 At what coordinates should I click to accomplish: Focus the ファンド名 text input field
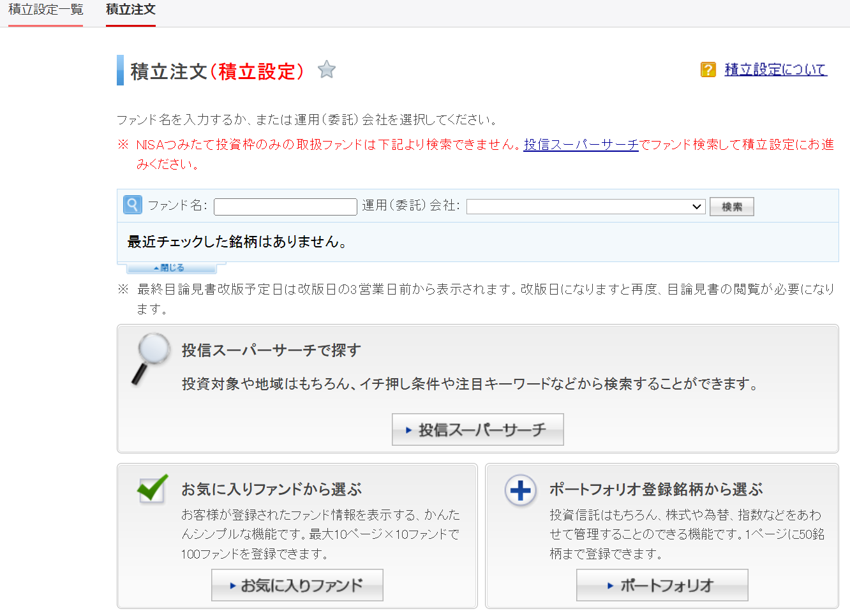pyautogui.click(x=285, y=207)
